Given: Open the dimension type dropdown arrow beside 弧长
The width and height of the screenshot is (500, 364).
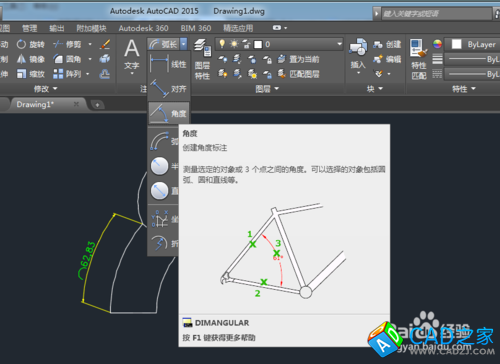Looking at the screenshot, I should pos(184,44).
